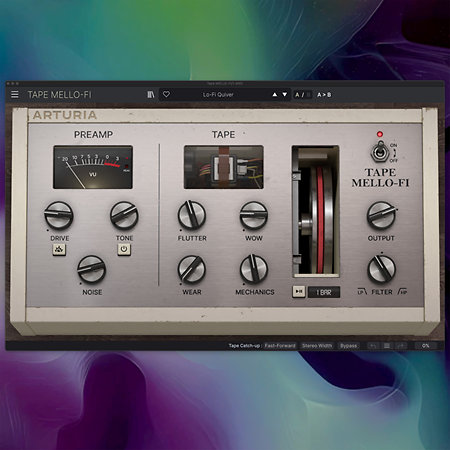Go to next preset with down arrow

click(x=285, y=95)
